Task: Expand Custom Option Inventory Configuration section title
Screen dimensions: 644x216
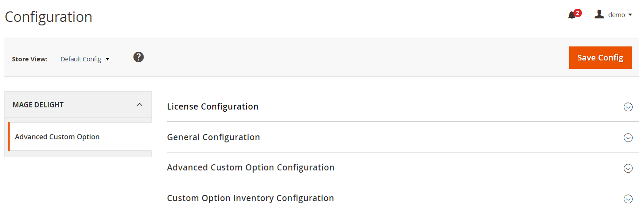Action: point(250,198)
